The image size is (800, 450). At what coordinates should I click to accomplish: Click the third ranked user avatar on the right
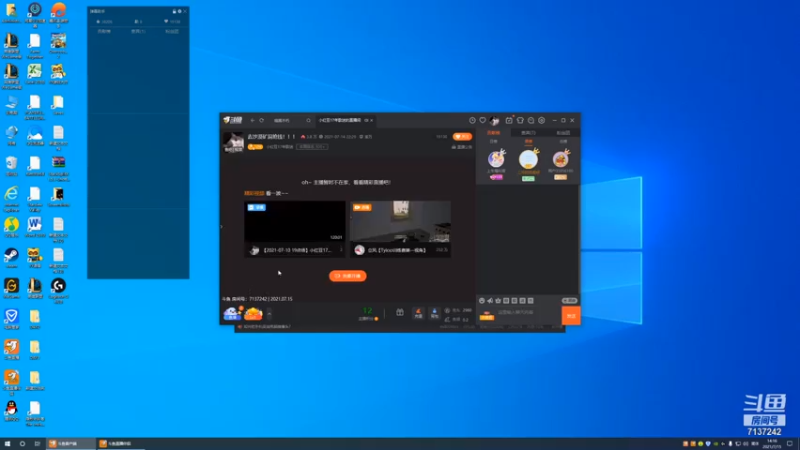click(561, 160)
